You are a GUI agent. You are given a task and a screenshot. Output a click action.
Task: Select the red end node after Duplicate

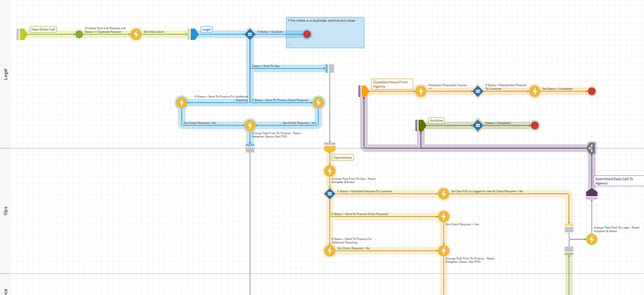pyautogui.click(x=307, y=34)
